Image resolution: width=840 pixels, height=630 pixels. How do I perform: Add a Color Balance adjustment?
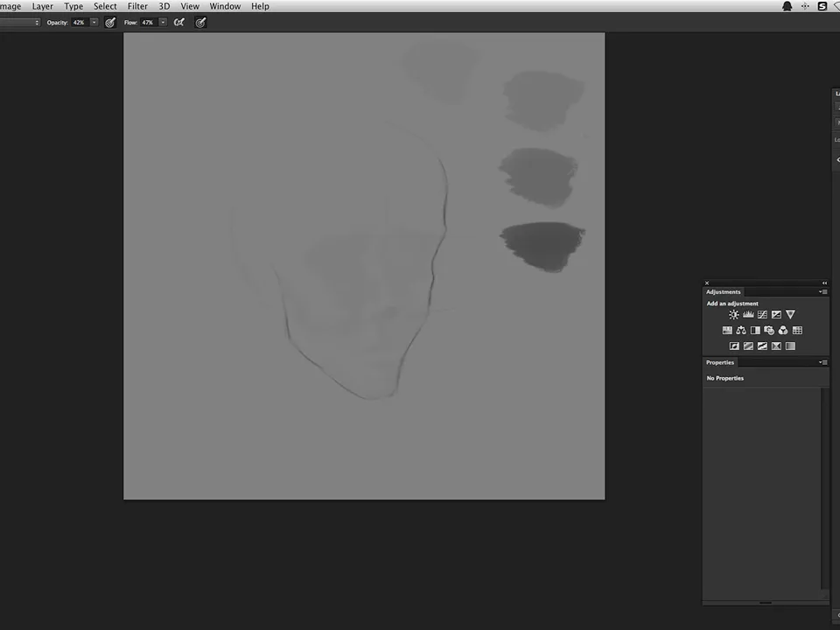741,331
